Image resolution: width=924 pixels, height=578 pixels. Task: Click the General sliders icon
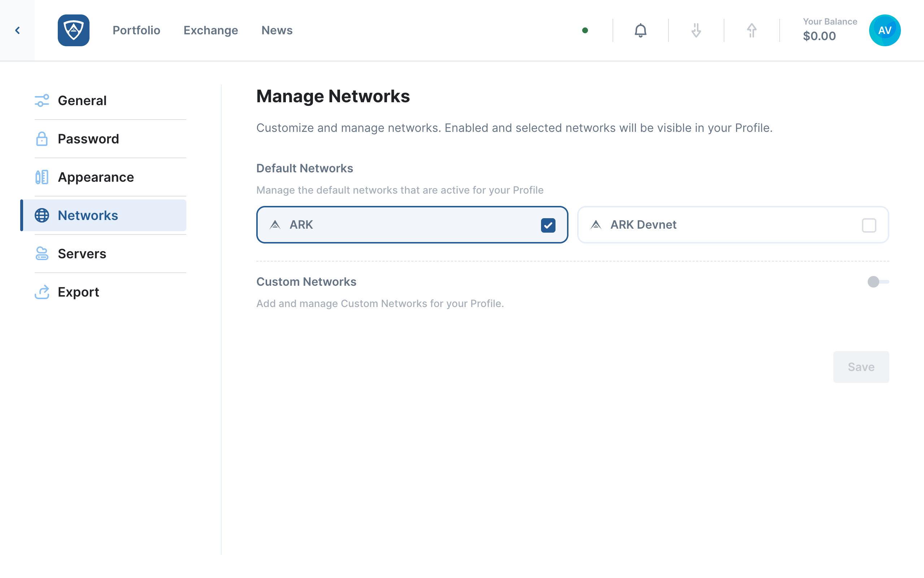point(42,100)
